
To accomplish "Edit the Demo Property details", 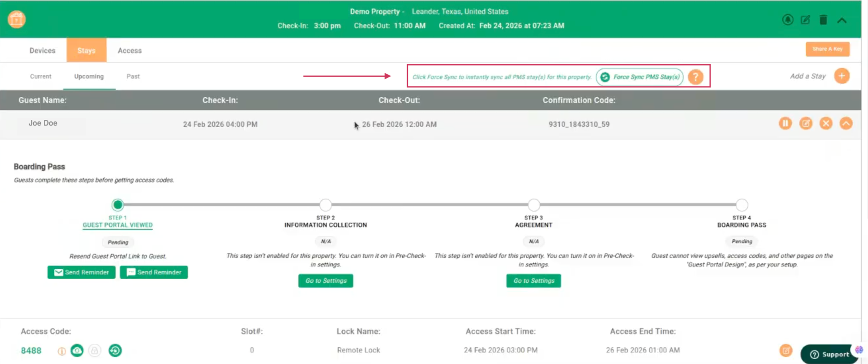I will tap(805, 20).
